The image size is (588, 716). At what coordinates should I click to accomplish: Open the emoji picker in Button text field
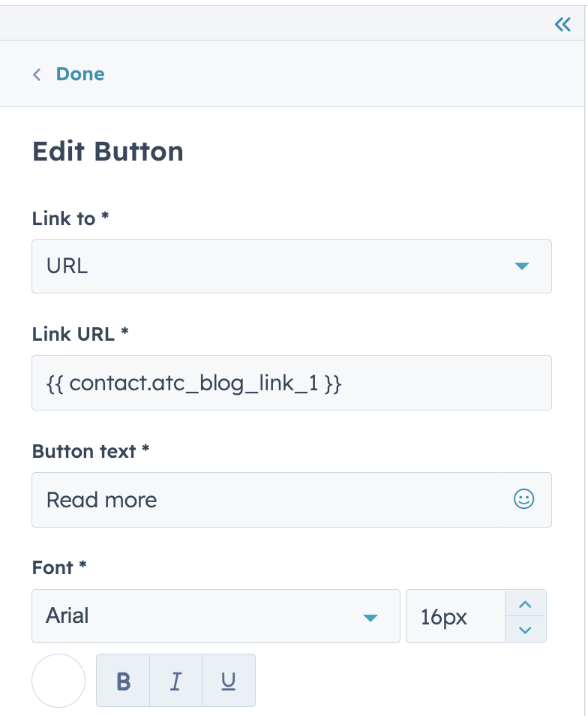[x=523, y=499]
